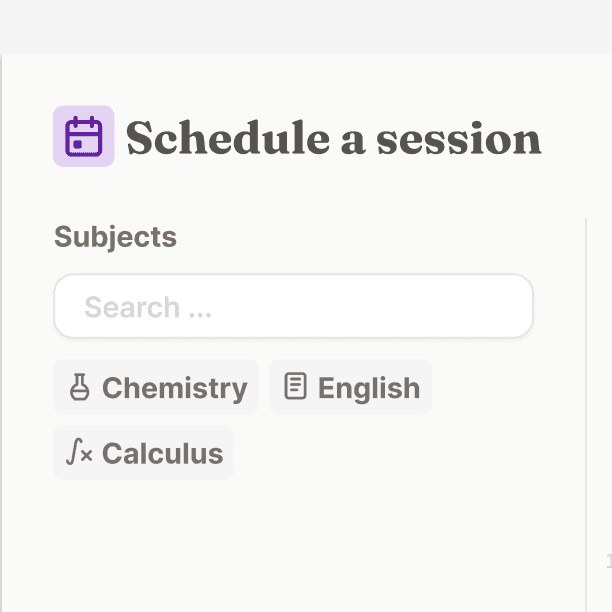Click the word "session" in the title
612x612 pixels.
click(x=459, y=139)
